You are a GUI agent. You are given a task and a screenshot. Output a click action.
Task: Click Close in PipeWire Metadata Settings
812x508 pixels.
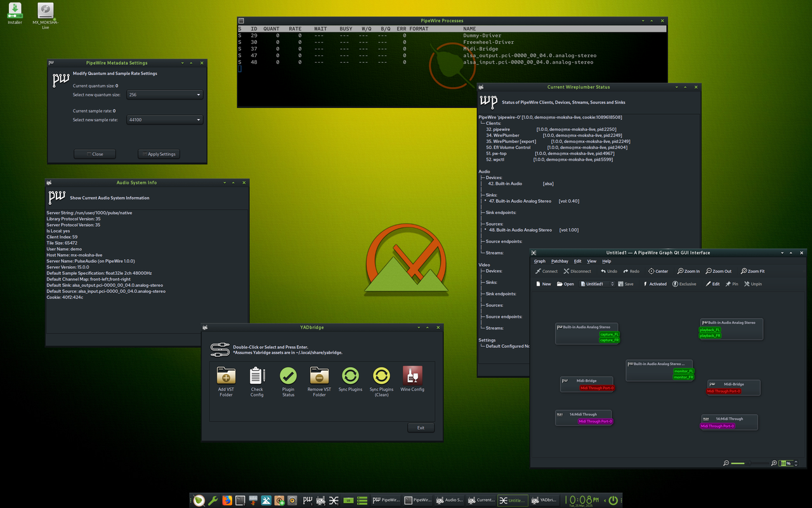click(95, 154)
